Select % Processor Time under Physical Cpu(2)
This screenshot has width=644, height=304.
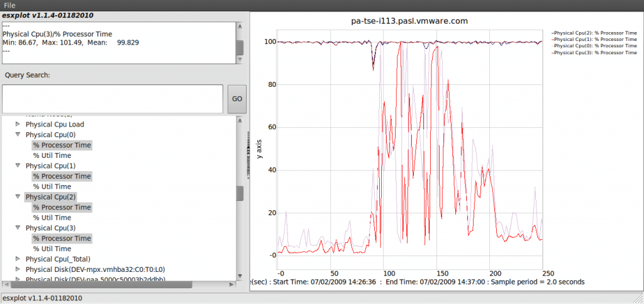pos(62,207)
